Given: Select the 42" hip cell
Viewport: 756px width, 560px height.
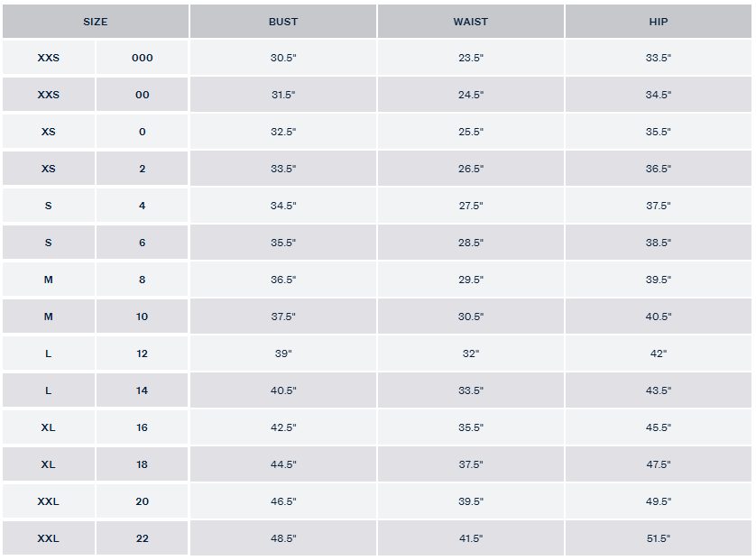Looking at the screenshot, I should point(659,353).
